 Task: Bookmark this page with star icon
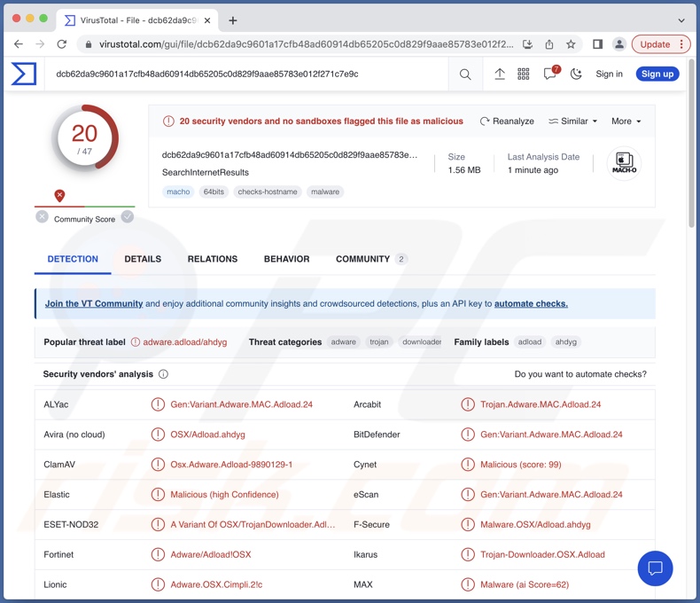[x=571, y=44]
